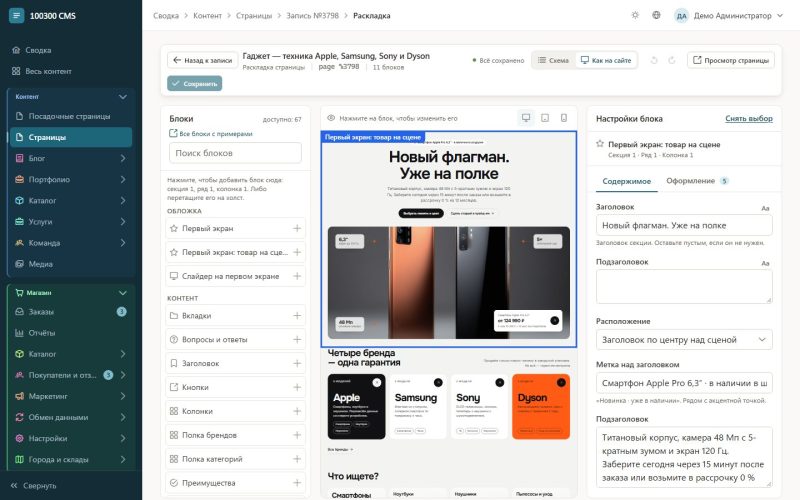Select the Dyson brand card in preview

click(541, 407)
